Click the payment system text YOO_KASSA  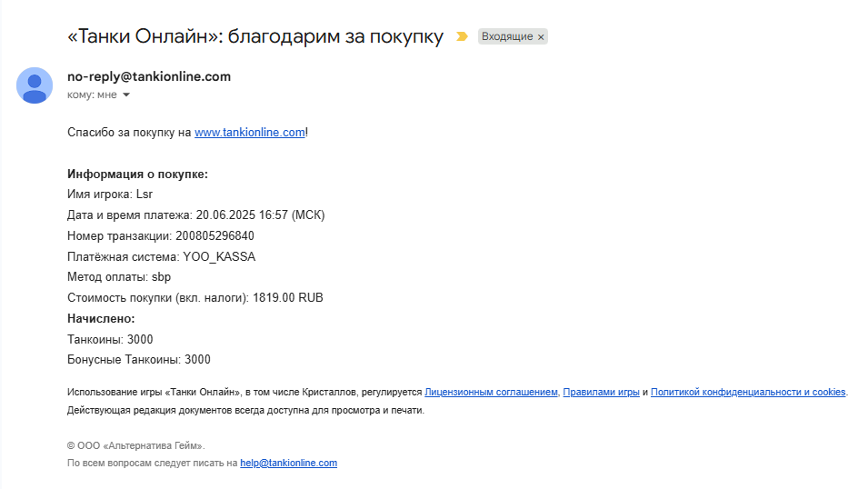pos(219,257)
